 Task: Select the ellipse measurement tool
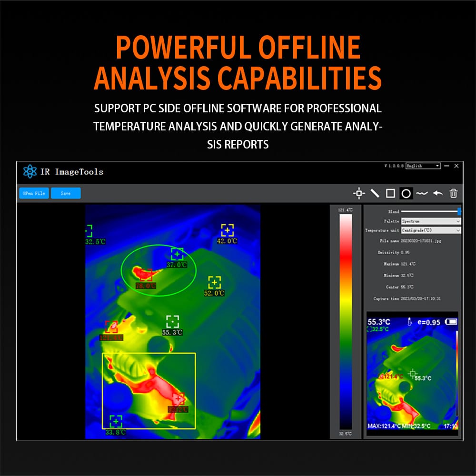(406, 193)
